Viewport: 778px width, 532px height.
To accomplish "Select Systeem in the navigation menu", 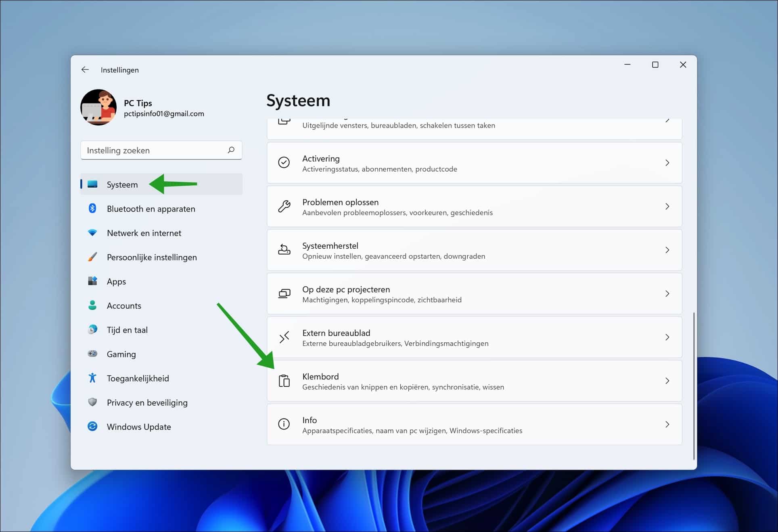I will coord(121,184).
